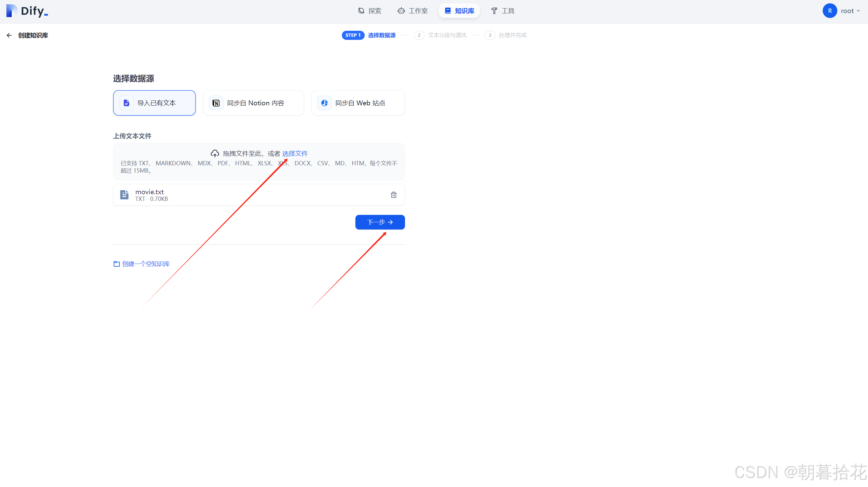Click the back arrow beside 创建知识库
Screen dimensions: 868x487
click(9, 35)
